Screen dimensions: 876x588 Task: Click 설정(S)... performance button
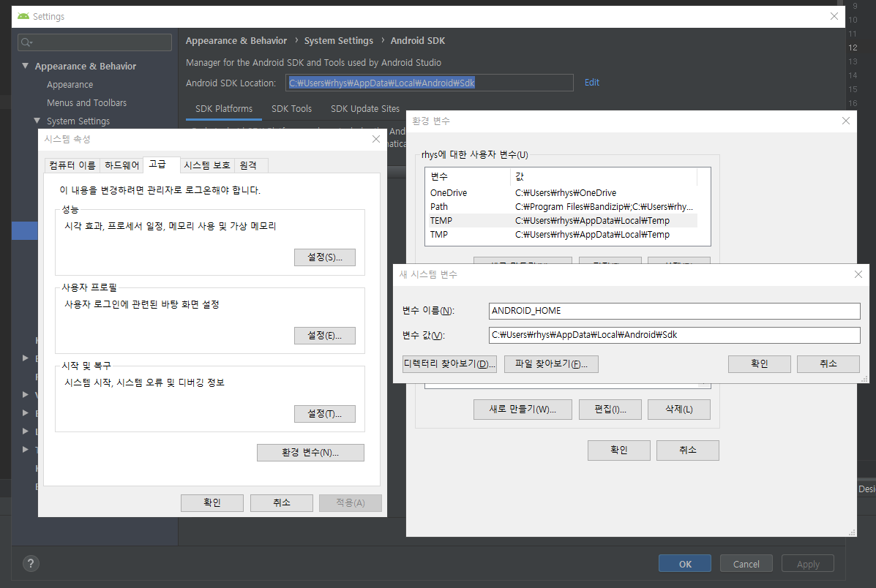pos(325,257)
